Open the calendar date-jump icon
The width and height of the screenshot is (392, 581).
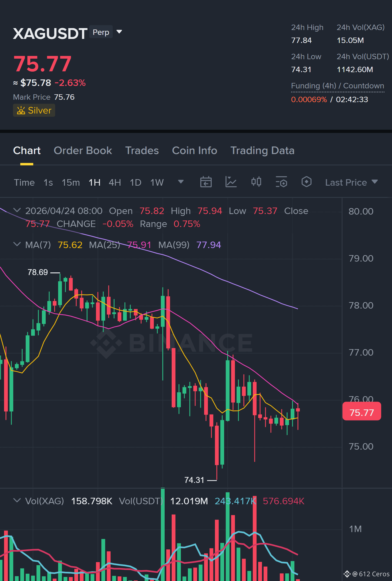coord(206,182)
